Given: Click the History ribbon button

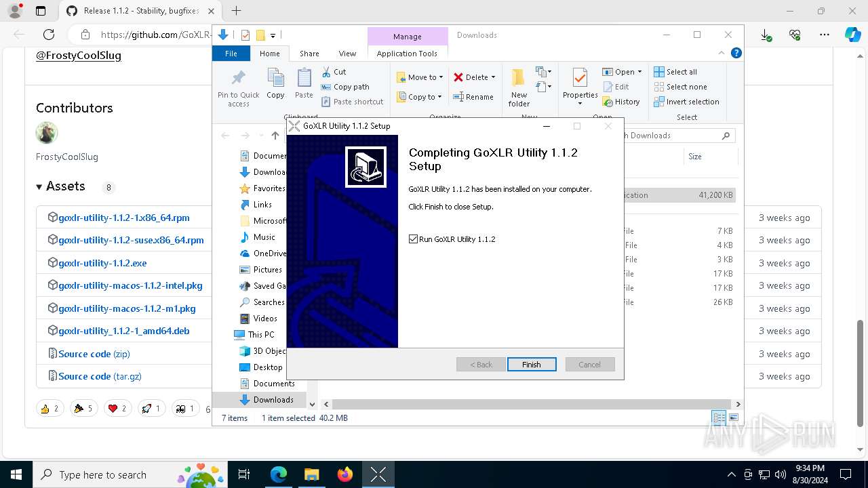Looking at the screenshot, I should click(x=621, y=102).
